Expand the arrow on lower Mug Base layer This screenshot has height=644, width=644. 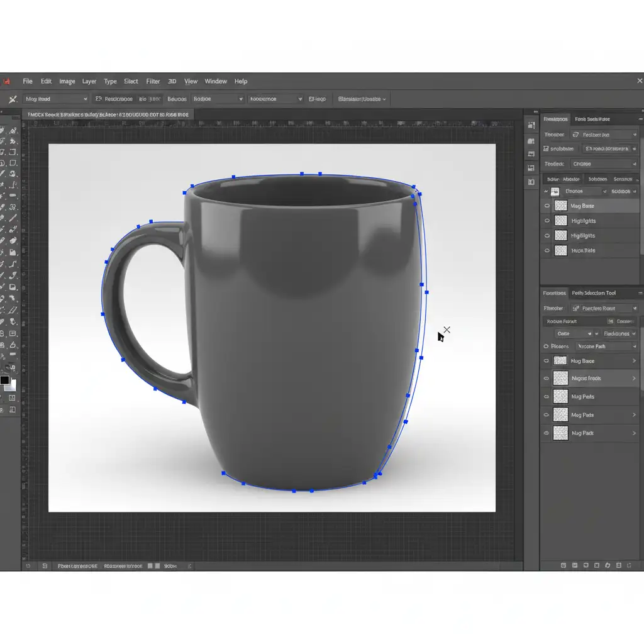tap(633, 361)
